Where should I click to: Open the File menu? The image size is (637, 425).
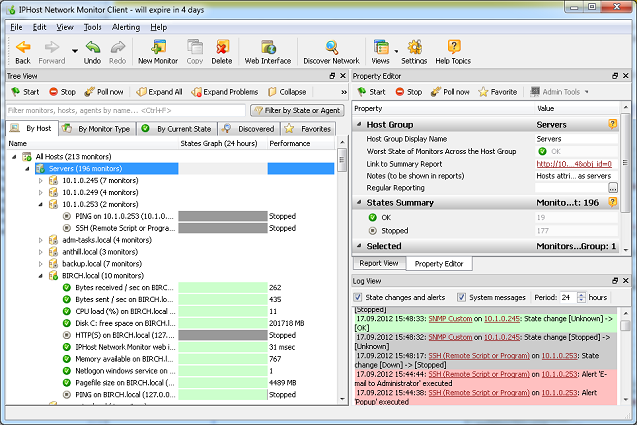16,27
